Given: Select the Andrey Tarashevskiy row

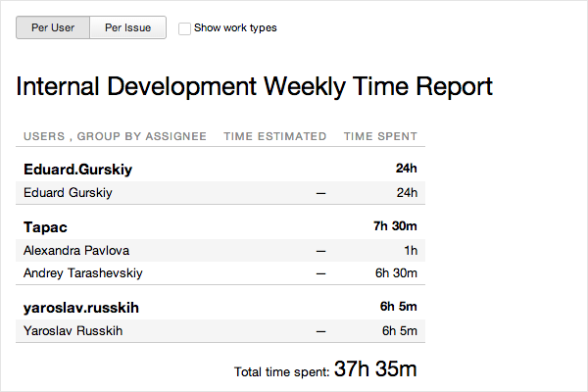Looking at the screenshot, I should pyautogui.click(x=220, y=273).
